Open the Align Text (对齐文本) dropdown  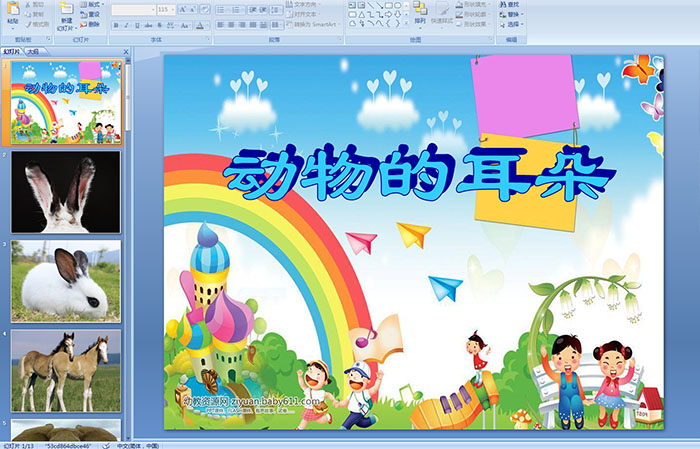click(x=302, y=14)
